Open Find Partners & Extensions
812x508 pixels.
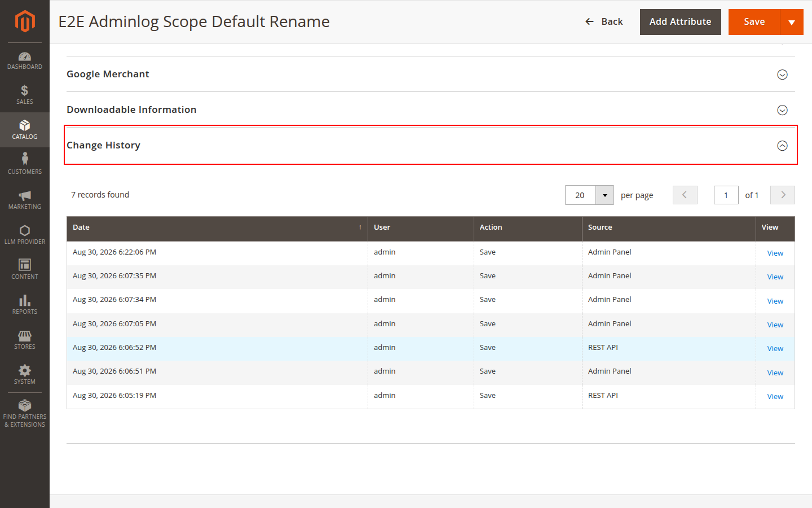point(25,414)
